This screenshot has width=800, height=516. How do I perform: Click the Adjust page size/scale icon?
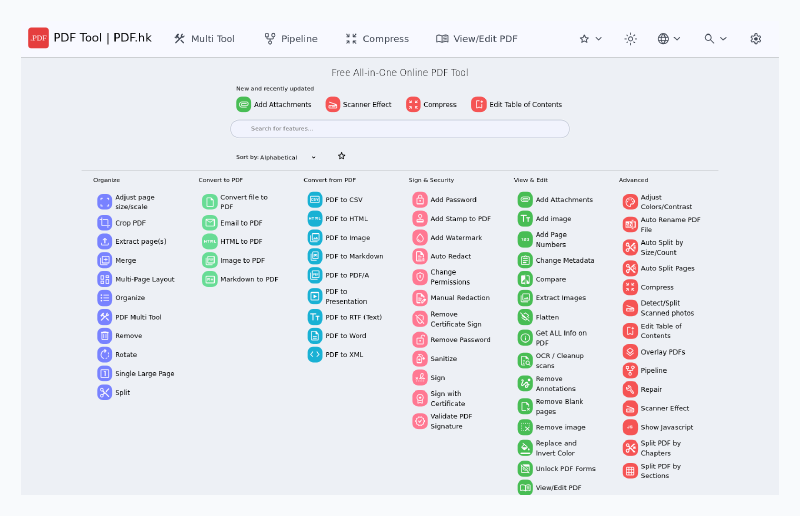pos(105,202)
